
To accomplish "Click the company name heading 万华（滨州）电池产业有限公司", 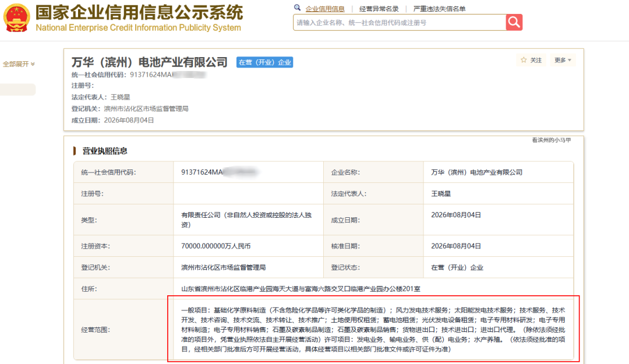I will coord(150,62).
